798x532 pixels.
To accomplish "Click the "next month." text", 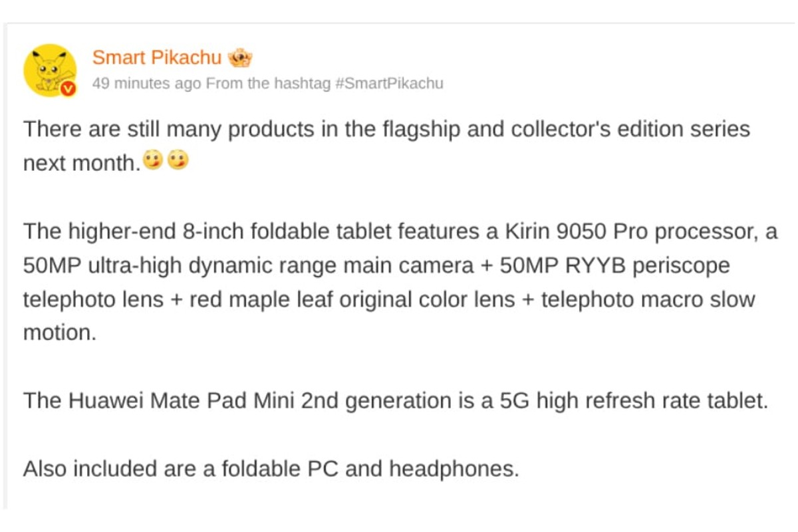I will click(82, 163).
